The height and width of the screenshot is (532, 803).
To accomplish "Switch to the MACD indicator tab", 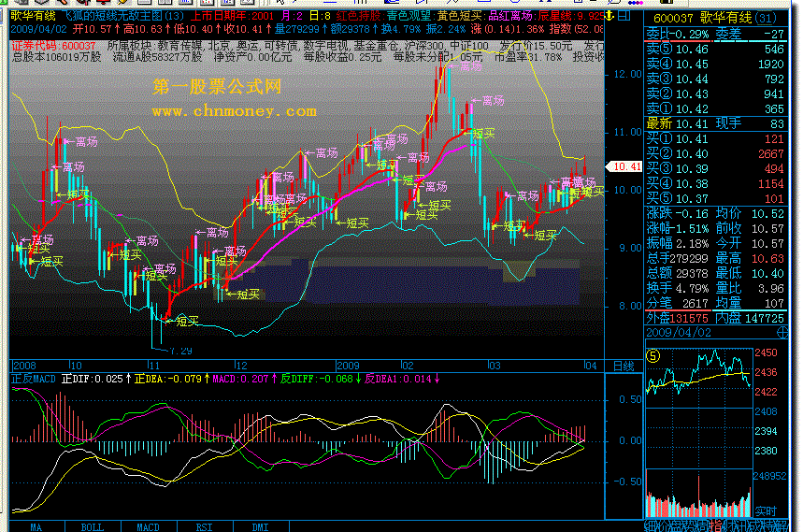I will [x=149, y=527].
